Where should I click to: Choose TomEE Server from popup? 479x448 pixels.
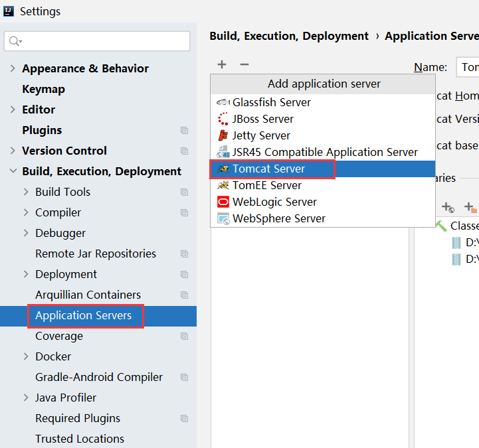coord(323,185)
